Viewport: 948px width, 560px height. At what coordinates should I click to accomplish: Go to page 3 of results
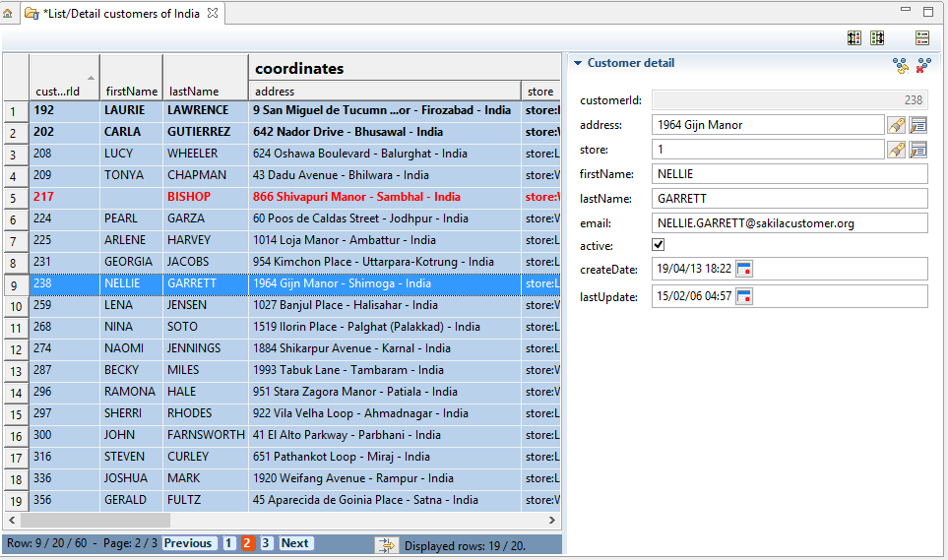click(x=266, y=543)
